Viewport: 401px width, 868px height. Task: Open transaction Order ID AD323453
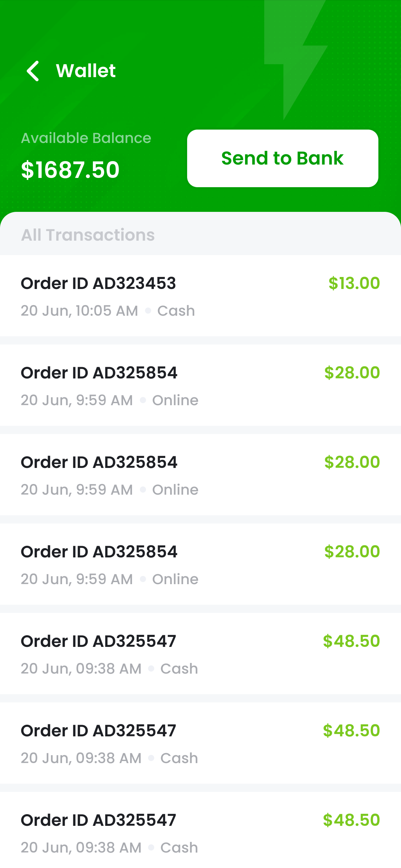(98, 284)
